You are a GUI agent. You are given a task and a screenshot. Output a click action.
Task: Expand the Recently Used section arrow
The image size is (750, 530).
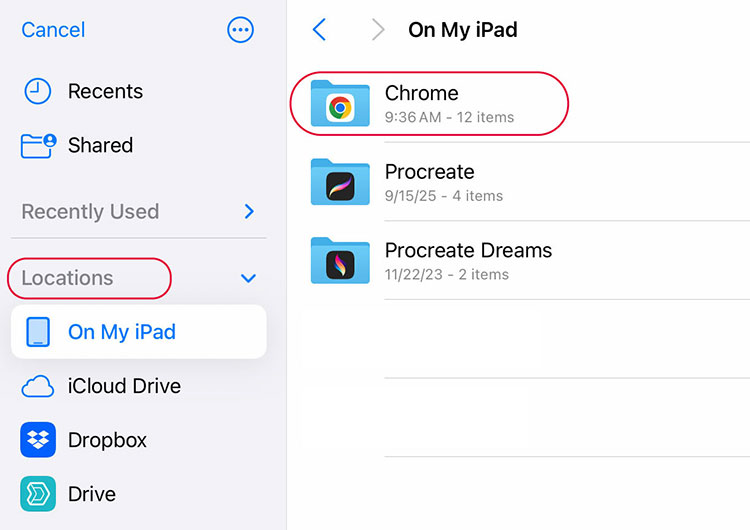(249, 212)
